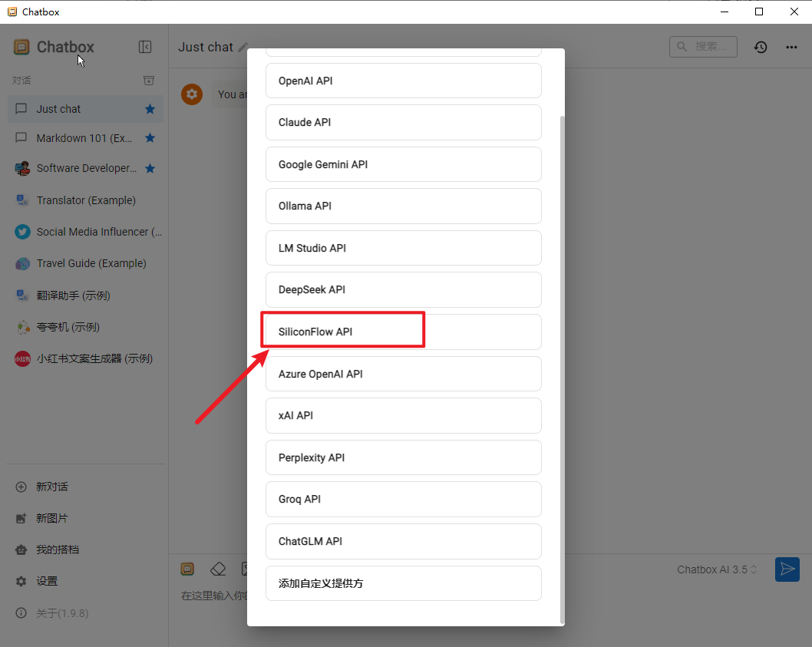Click the archive conversations icon beside 对话
The width and height of the screenshot is (812, 647).
tap(149, 81)
